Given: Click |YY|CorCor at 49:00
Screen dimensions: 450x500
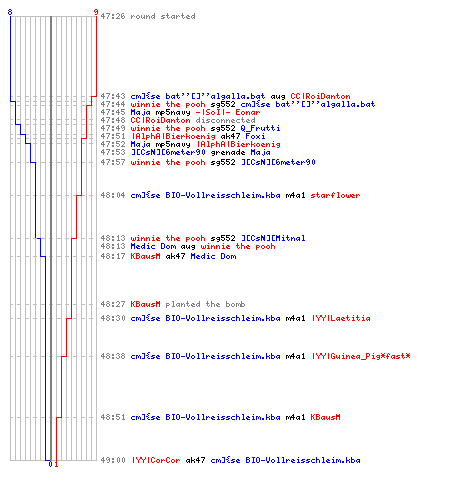Looking at the screenshot, I should click(x=155, y=460).
